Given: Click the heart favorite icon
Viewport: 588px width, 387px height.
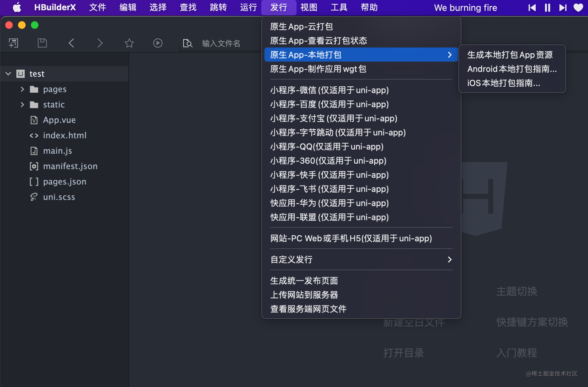Looking at the screenshot, I should coord(578,7).
